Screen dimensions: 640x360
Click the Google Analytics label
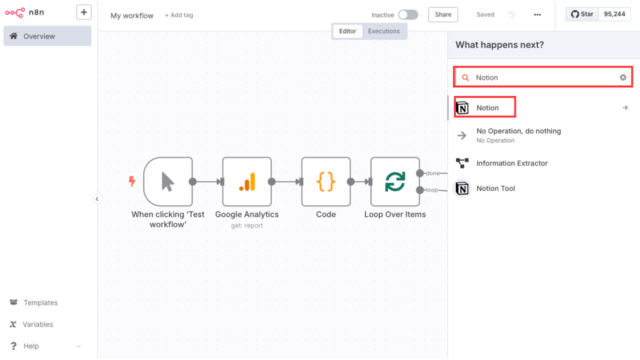pos(247,214)
